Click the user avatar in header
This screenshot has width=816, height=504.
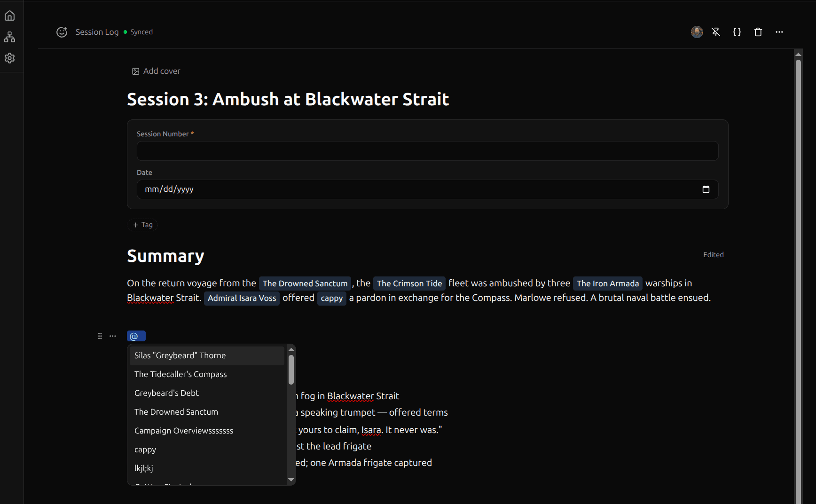(697, 32)
